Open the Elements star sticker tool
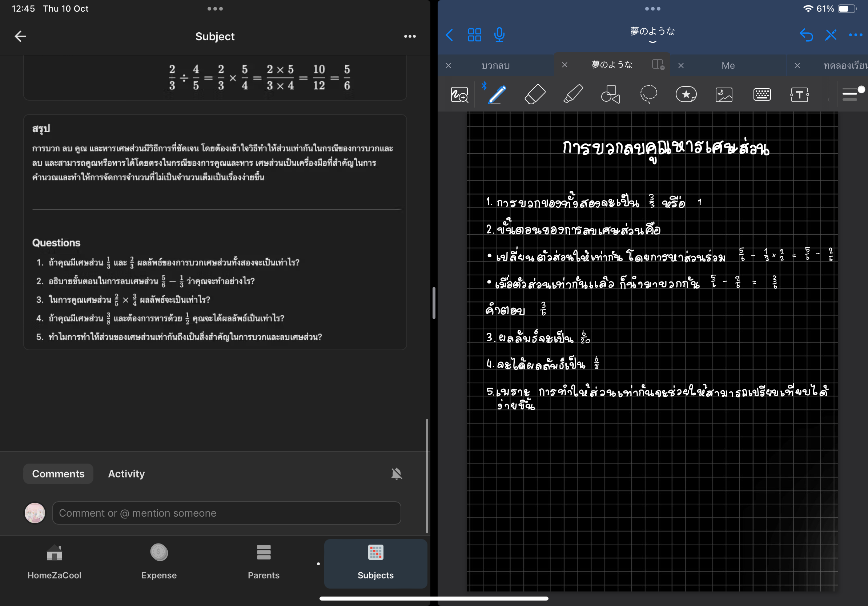The width and height of the screenshot is (868, 606). 686,94
